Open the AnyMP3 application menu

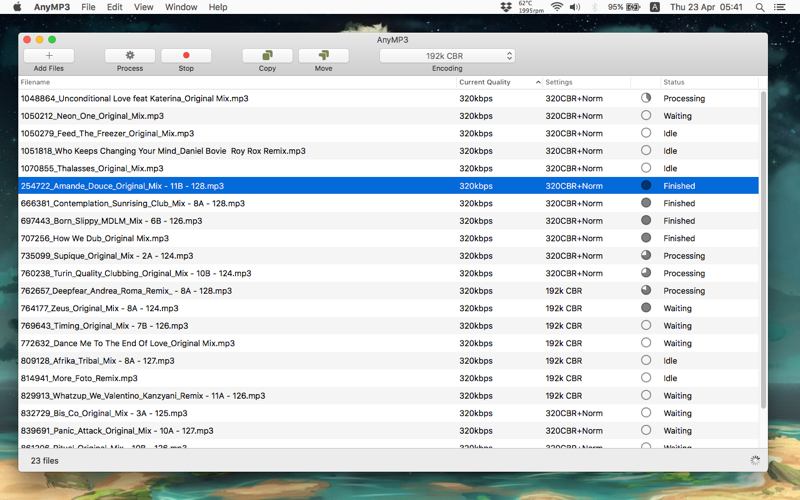(x=52, y=7)
